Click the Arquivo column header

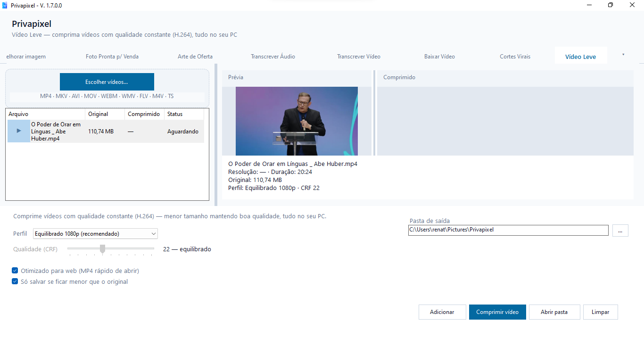pyautogui.click(x=46, y=114)
